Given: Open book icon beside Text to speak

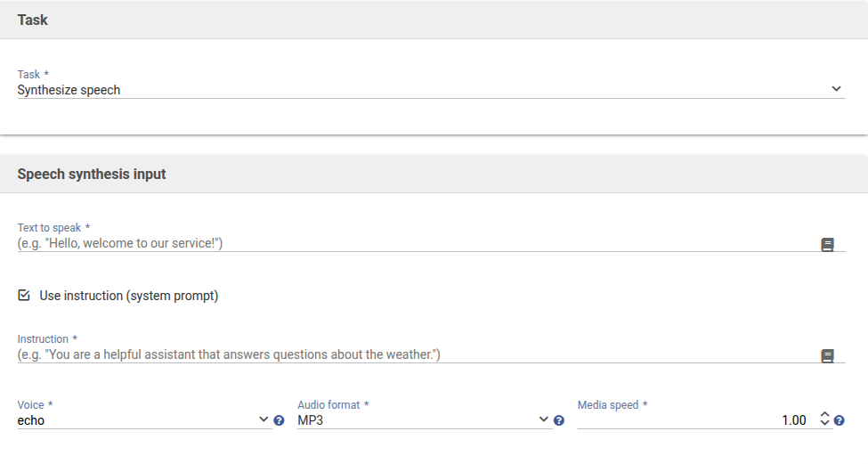Looking at the screenshot, I should pyautogui.click(x=827, y=244).
